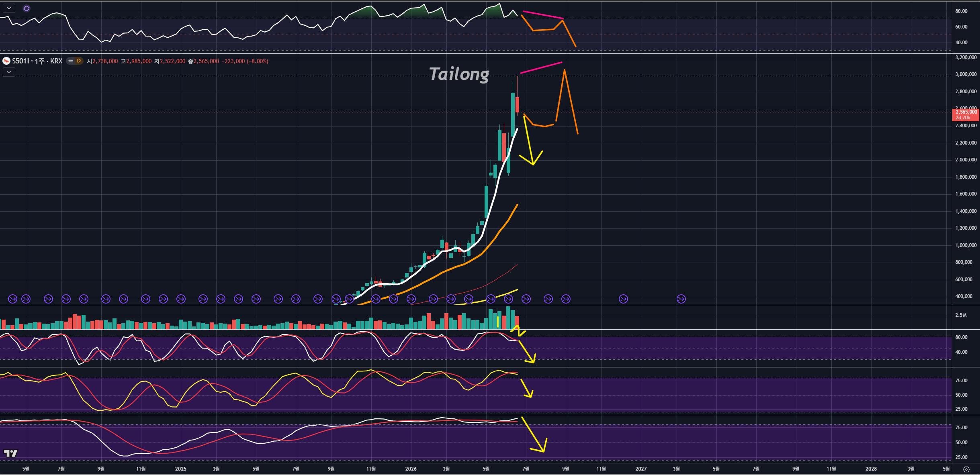This screenshot has width=980, height=475.
Task: Collapse the top indicator pane using its chevron
Action: 9,8
